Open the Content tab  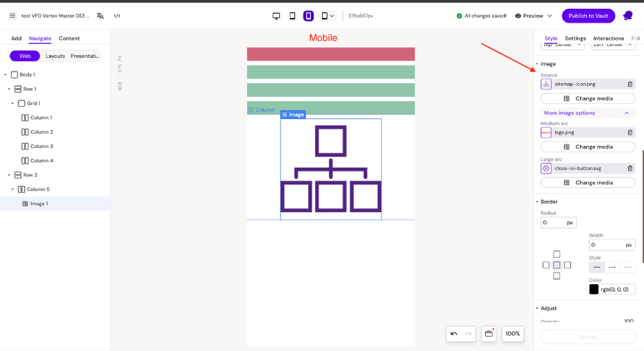[69, 39]
